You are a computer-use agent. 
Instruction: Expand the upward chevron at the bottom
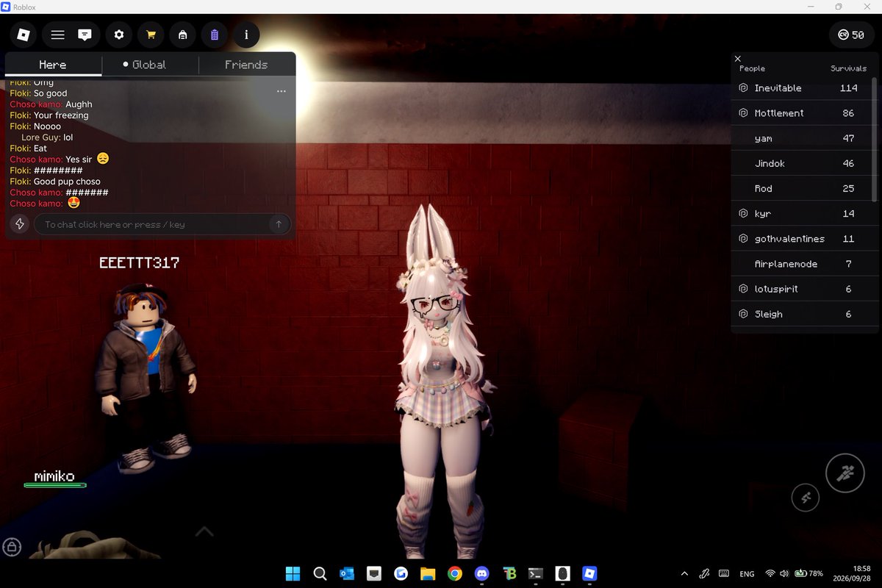pyautogui.click(x=204, y=531)
